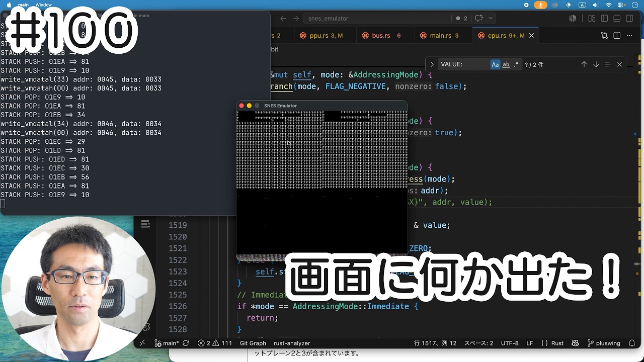Close the find widget
Image resolution: width=644 pixels, height=362 pixels.
[619, 64]
